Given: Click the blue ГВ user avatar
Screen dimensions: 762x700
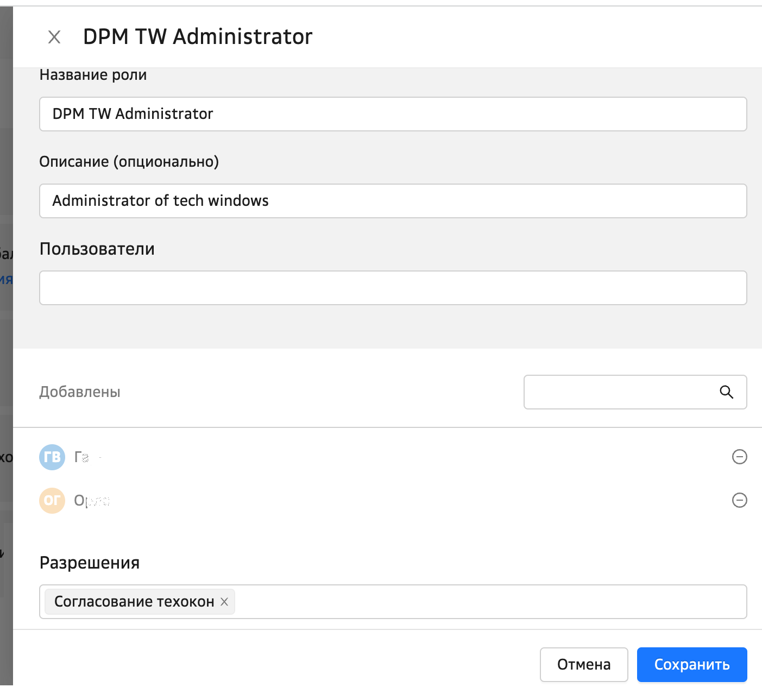Looking at the screenshot, I should click(x=52, y=457).
